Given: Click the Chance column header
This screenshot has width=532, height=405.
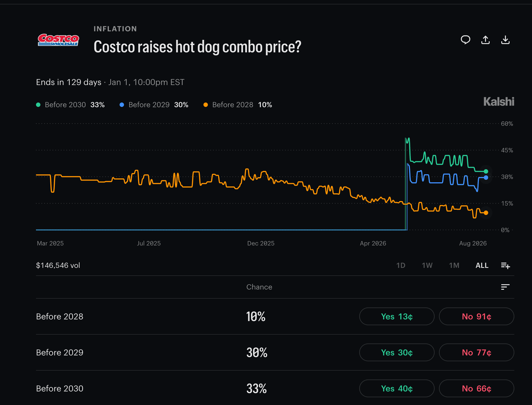Looking at the screenshot, I should pyautogui.click(x=259, y=287).
